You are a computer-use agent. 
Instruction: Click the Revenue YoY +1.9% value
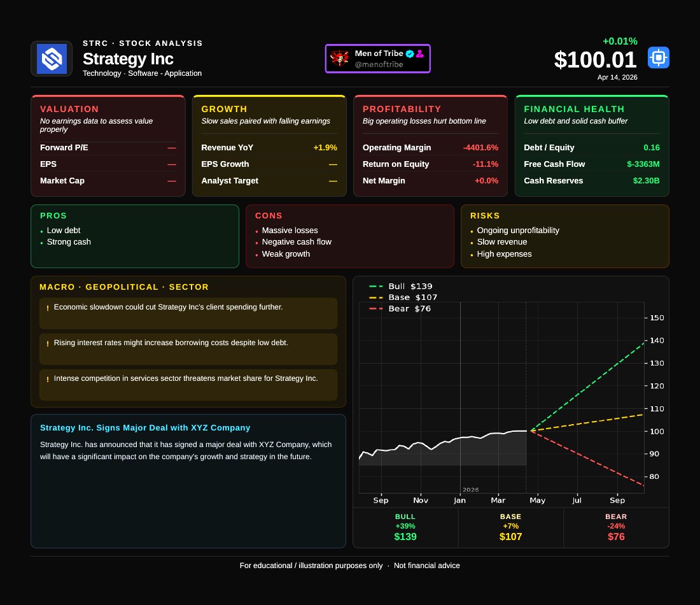pyautogui.click(x=325, y=148)
